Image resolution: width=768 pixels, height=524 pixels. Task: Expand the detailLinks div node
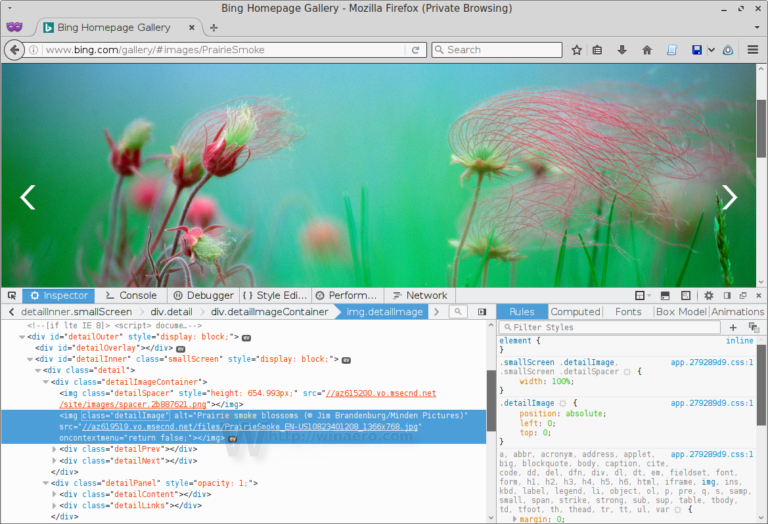[x=54, y=505]
